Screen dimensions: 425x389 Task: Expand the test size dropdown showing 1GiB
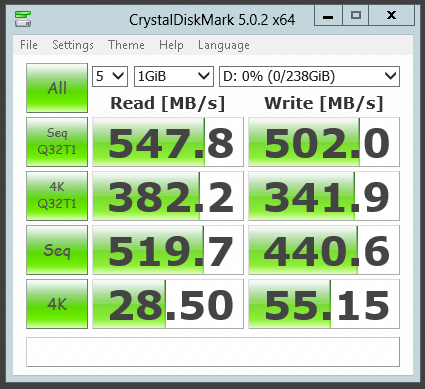tap(174, 76)
